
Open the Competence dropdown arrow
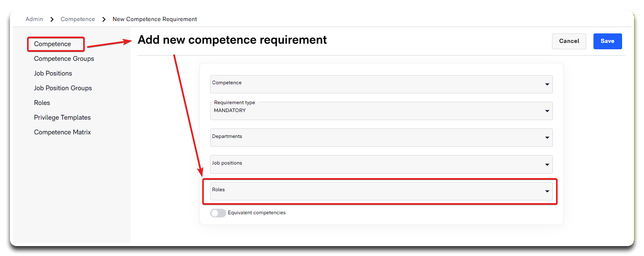(547, 84)
